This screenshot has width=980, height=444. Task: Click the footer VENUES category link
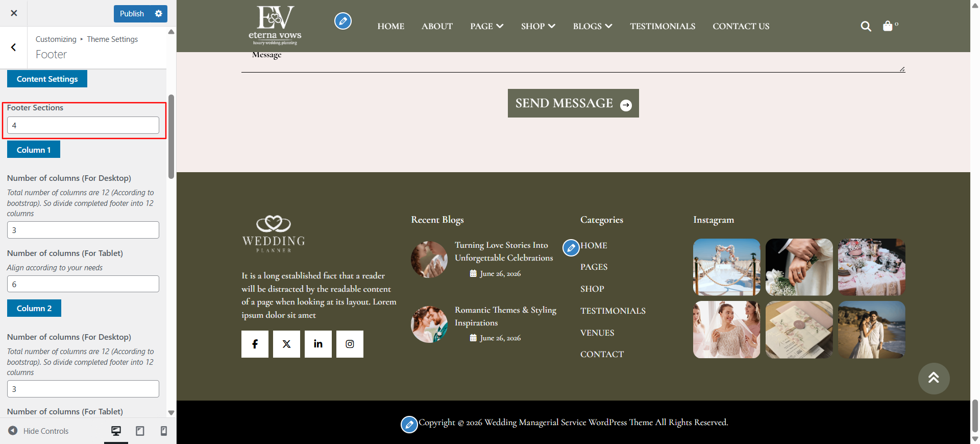tap(597, 333)
